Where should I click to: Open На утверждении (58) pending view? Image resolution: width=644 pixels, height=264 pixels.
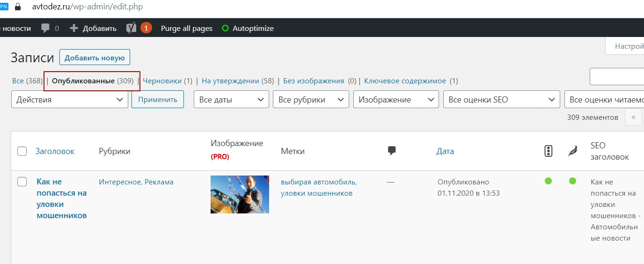238,81
